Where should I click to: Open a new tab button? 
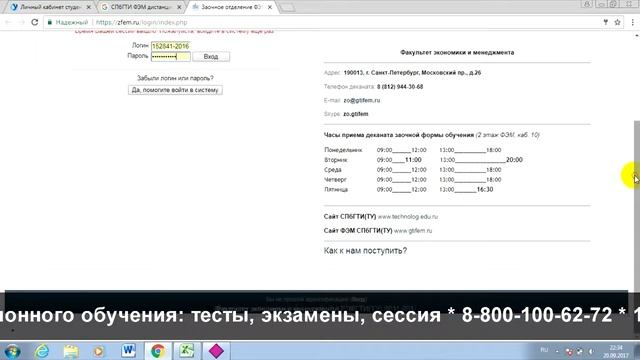coord(287,8)
